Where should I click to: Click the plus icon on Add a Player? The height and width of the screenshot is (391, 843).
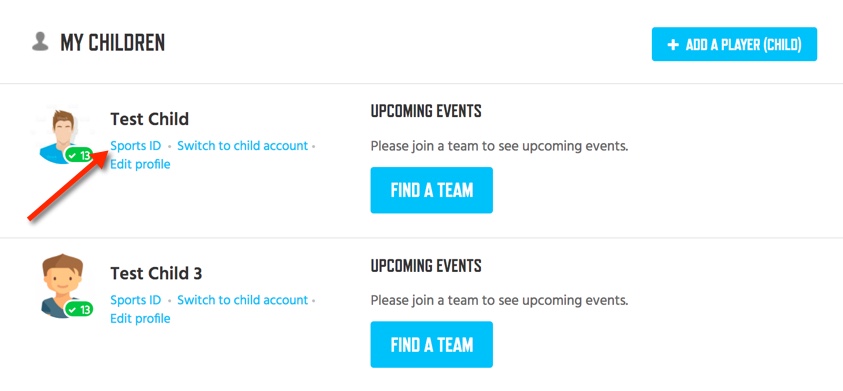coord(673,45)
